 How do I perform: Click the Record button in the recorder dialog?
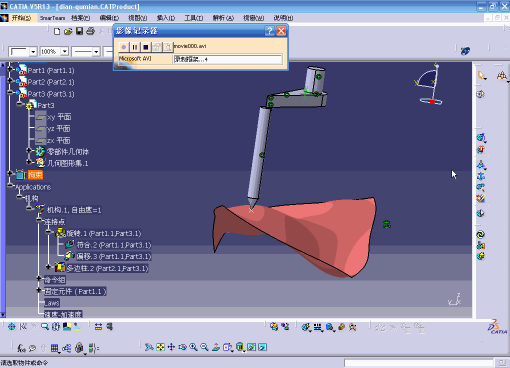[x=124, y=47]
